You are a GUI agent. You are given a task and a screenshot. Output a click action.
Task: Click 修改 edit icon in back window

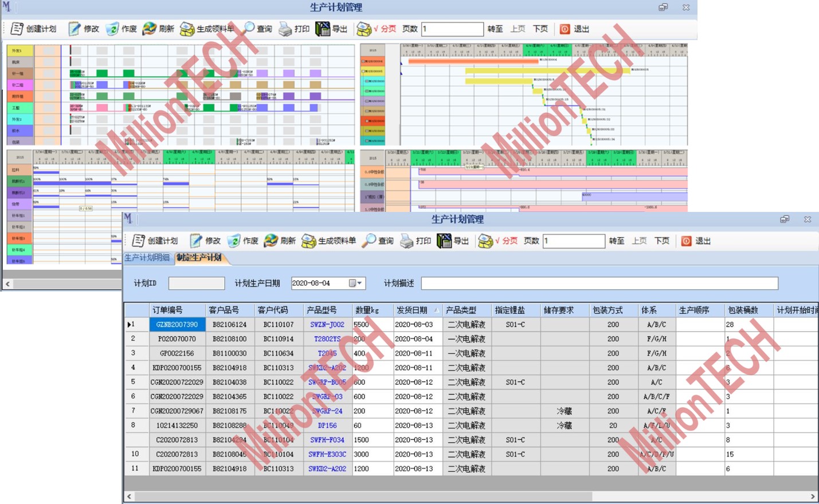(75, 29)
